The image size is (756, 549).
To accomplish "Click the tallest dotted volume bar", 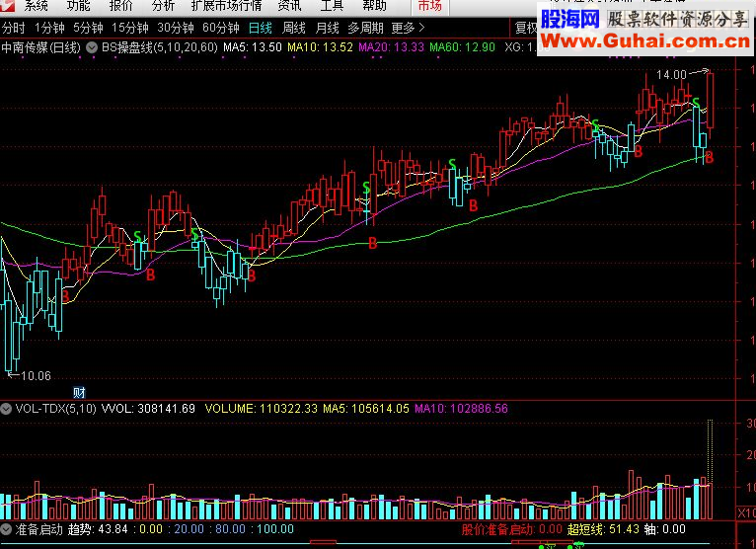I will (710, 453).
